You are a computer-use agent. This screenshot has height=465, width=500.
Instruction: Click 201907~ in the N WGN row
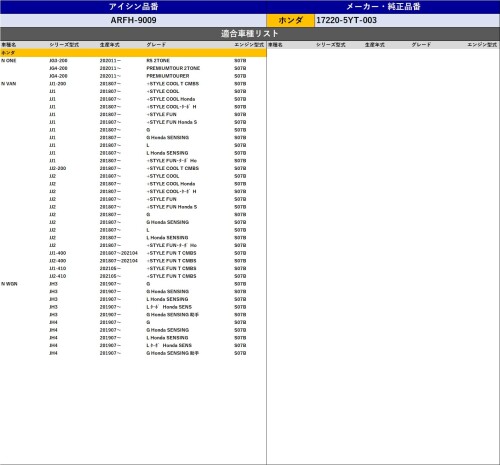point(110,284)
